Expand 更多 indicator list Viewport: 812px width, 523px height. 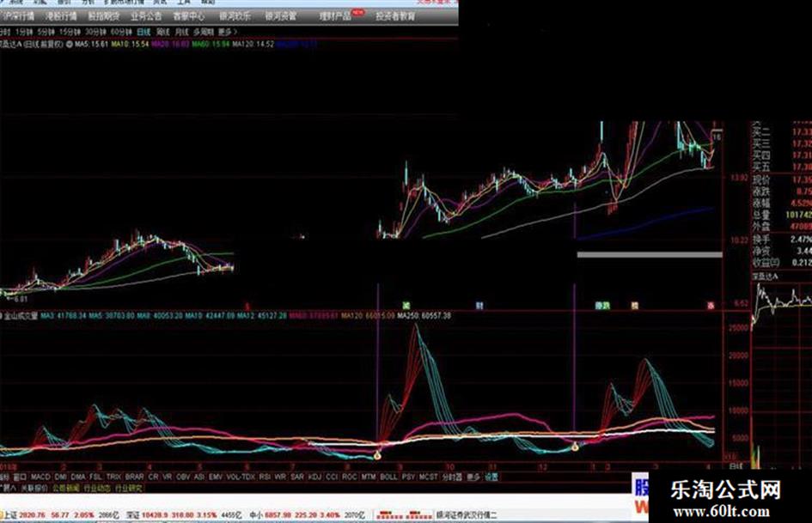coord(473,477)
